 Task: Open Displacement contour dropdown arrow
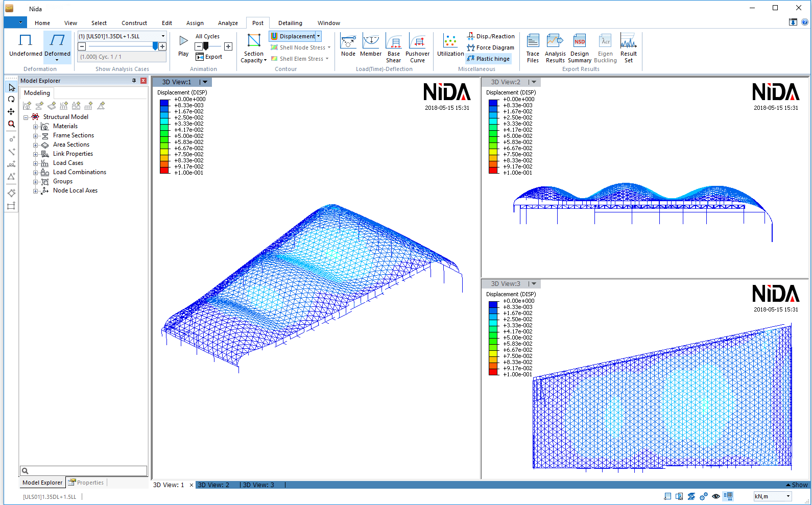point(319,36)
